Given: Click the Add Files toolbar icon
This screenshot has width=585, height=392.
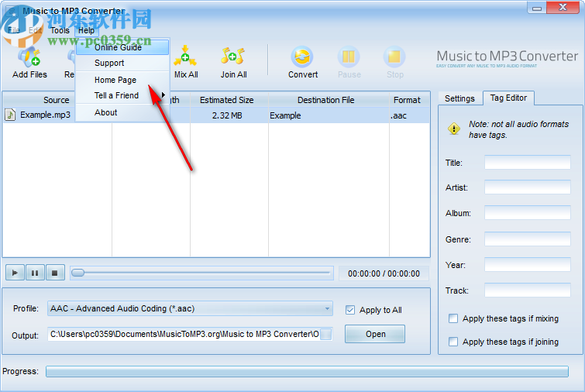Looking at the screenshot, I should tap(29, 57).
